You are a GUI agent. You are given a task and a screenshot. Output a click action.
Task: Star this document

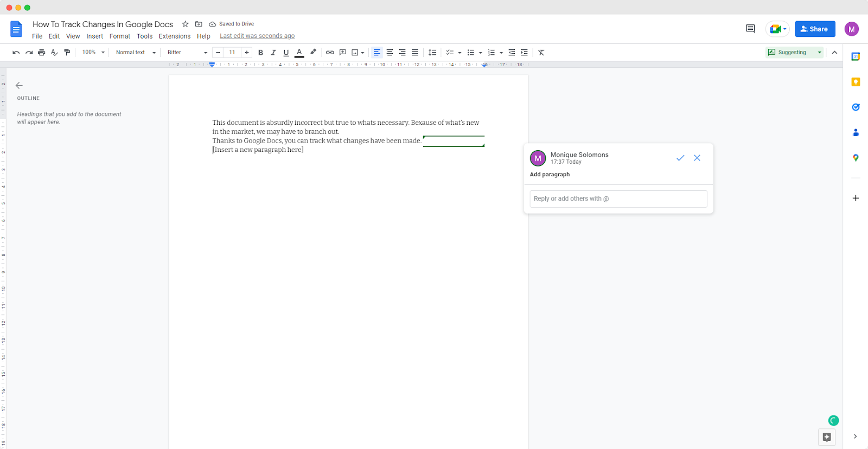185,24
